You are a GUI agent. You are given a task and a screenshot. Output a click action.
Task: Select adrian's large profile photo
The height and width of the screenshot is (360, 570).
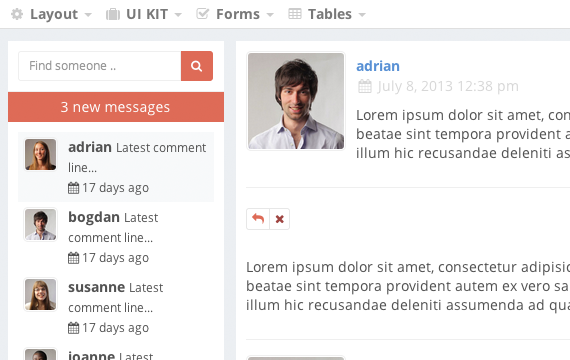tap(296, 101)
